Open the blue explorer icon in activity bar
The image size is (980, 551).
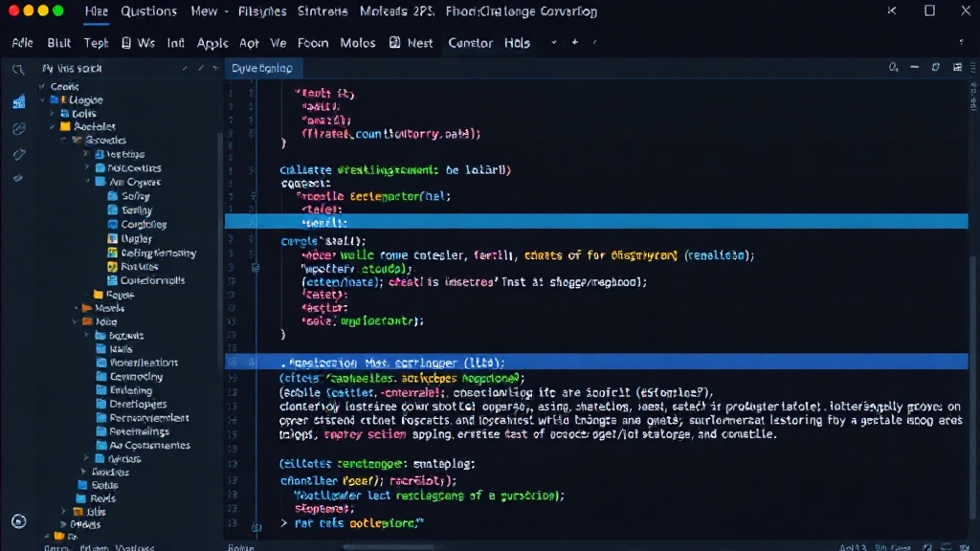[x=19, y=101]
